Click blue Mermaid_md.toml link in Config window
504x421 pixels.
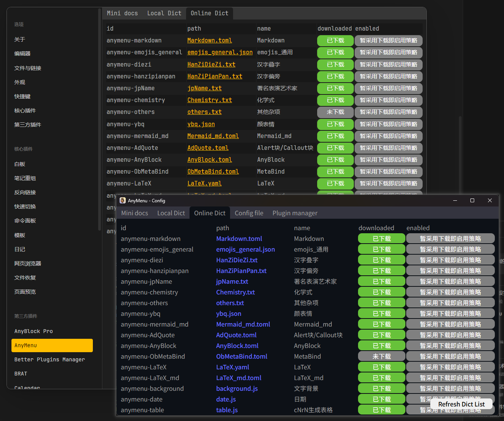(243, 324)
